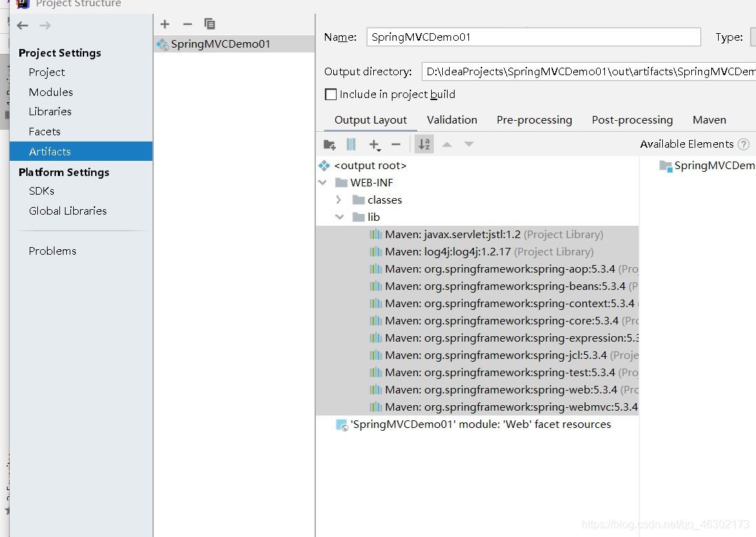The image size is (756, 537).
Task: Toggle sort elements by names and types
Action: (x=424, y=144)
